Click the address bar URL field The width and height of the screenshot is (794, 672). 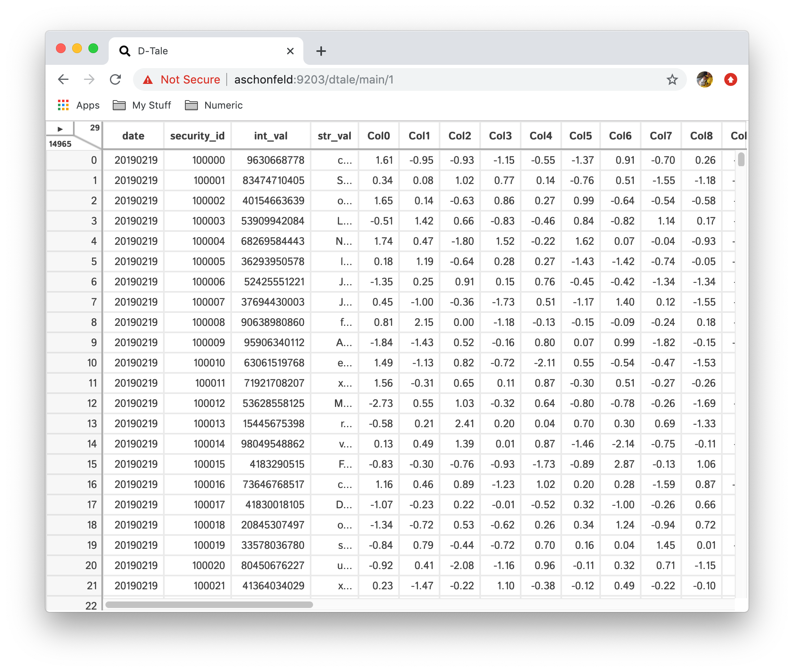406,79
